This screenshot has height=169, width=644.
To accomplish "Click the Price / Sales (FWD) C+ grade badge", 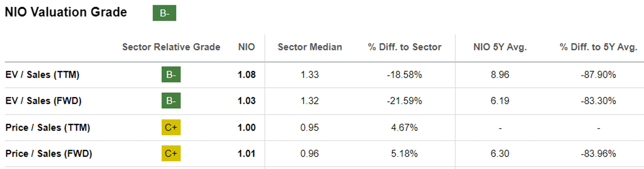I will 171,153.
